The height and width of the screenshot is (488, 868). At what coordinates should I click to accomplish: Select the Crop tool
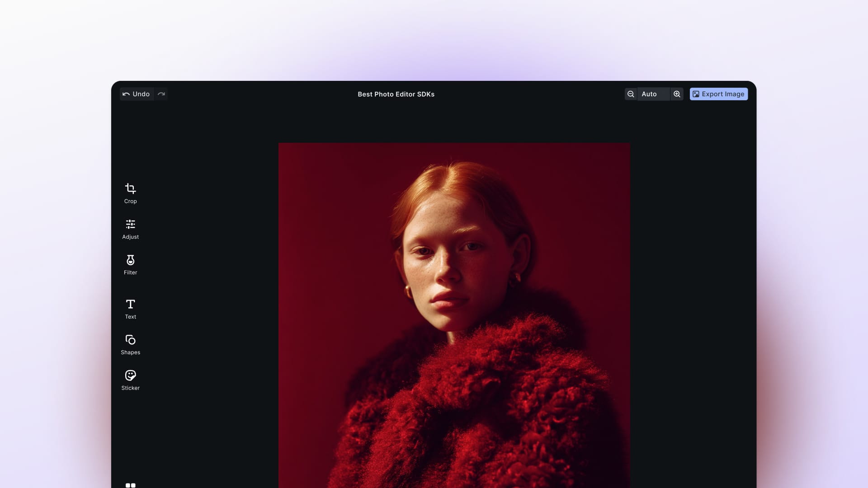(130, 193)
